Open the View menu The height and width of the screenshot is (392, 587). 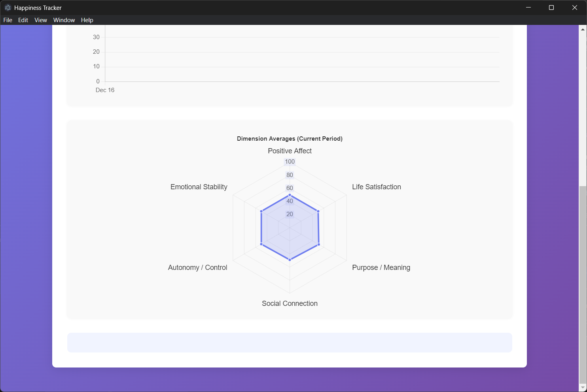(x=41, y=20)
